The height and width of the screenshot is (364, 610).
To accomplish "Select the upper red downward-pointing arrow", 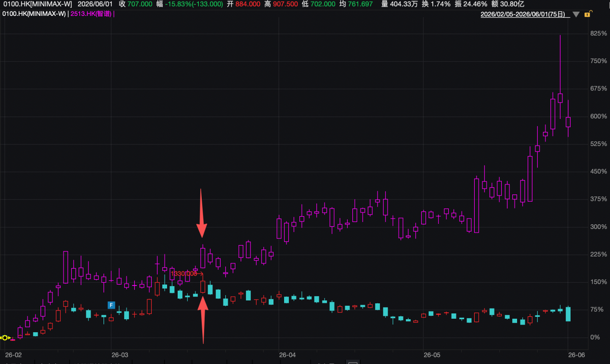I will (x=202, y=214).
